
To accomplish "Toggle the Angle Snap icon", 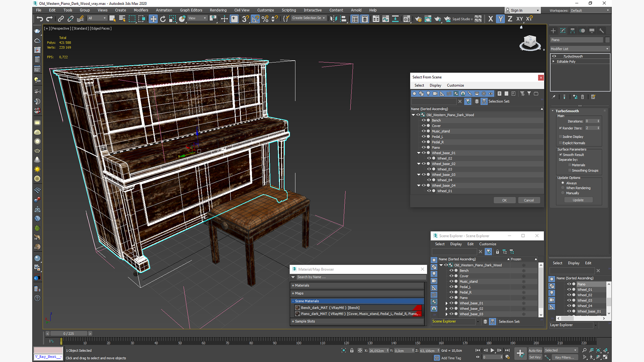I will [x=255, y=19].
